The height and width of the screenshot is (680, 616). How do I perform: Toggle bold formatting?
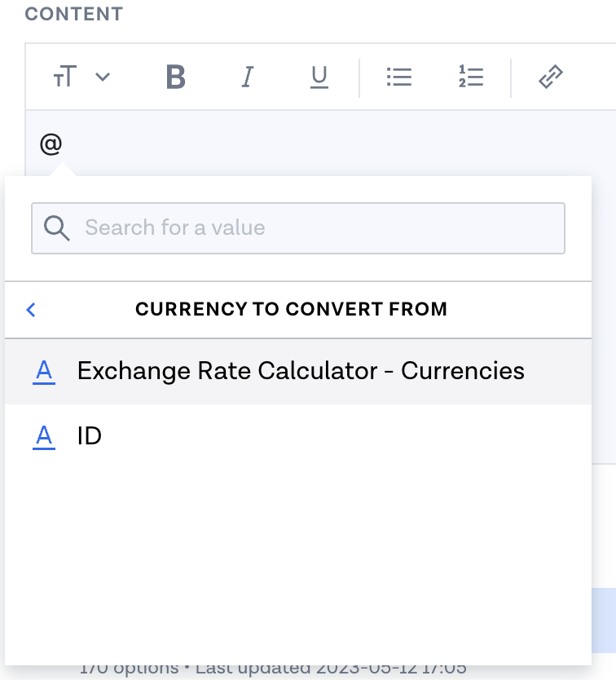[x=175, y=77]
